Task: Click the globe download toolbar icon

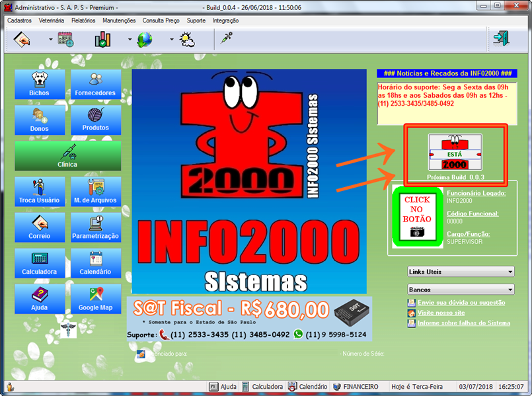Action: (x=145, y=40)
